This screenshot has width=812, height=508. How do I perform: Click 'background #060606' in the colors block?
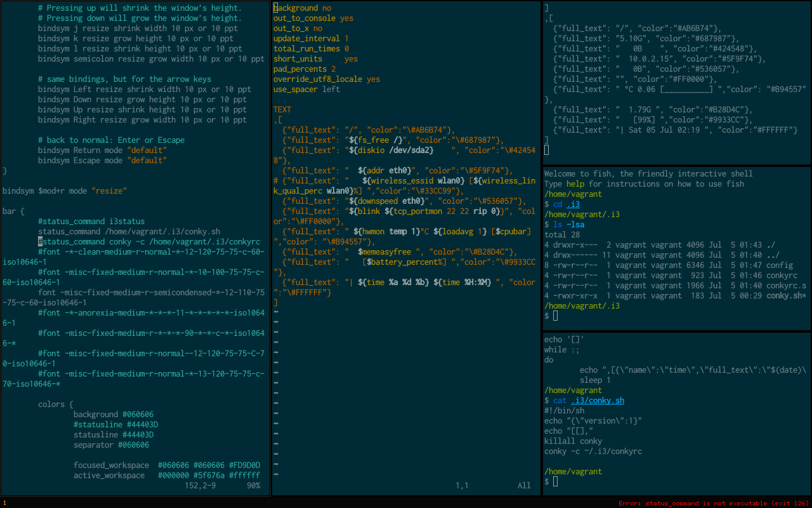tap(114, 415)
